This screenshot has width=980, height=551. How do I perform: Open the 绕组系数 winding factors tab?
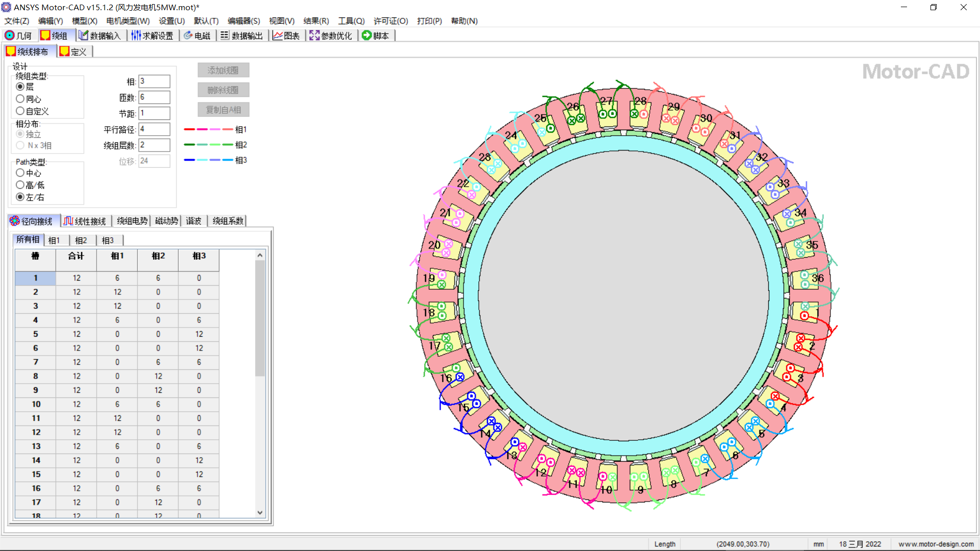pyautogui.click(x=228, y=221)
